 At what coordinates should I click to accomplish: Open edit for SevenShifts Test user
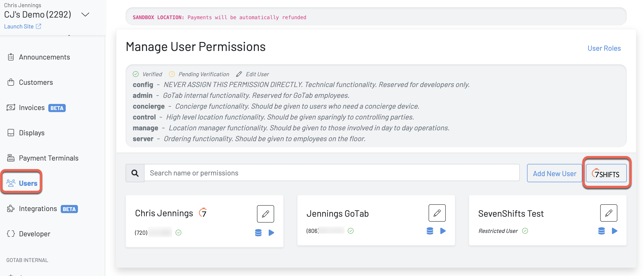(x=608, y=213)
